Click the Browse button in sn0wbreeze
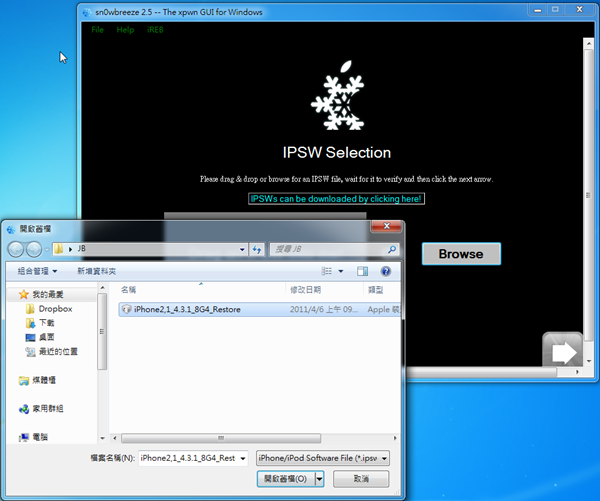The height and width of the screenshot is (501, 600). (x=461, y=254)
